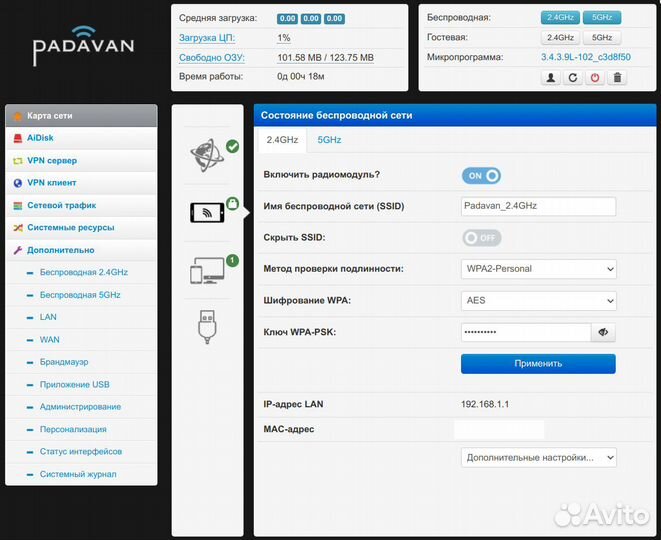Click the system resources icon
The image size is (661, 540).
click(18, 228)
